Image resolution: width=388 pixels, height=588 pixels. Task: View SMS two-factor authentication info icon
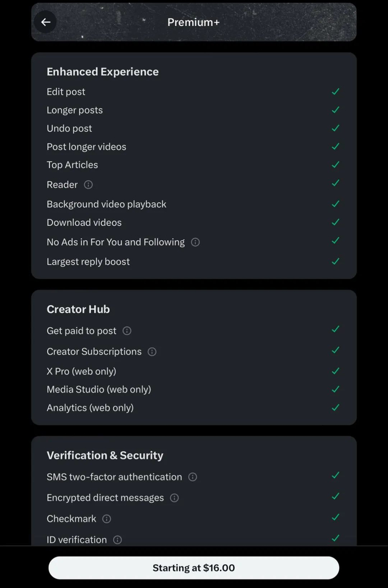click(192, 477)
